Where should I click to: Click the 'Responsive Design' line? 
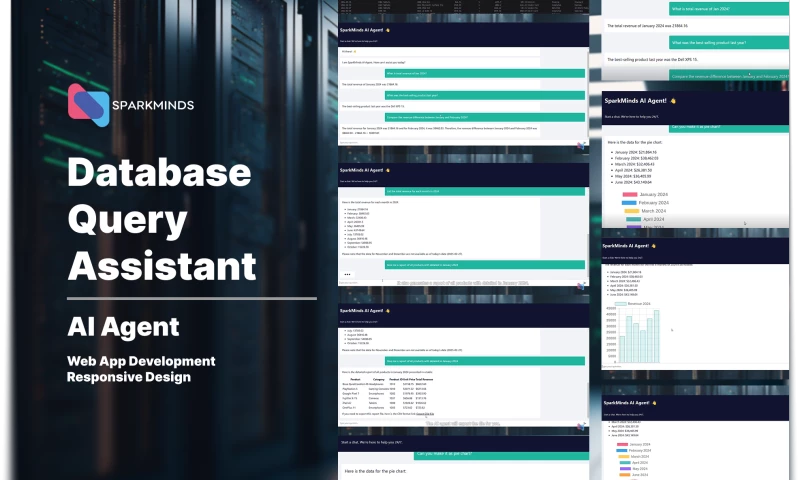[x=129, y=377]
